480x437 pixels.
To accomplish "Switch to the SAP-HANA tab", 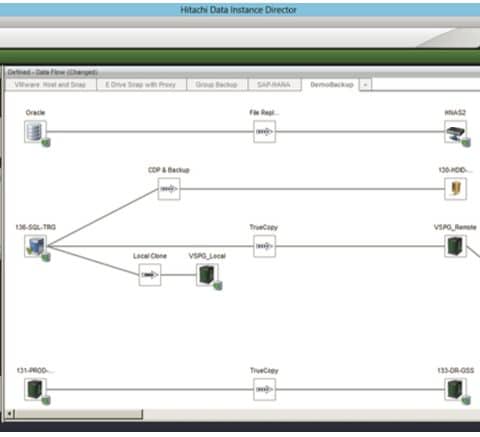I will click(274, 85).
